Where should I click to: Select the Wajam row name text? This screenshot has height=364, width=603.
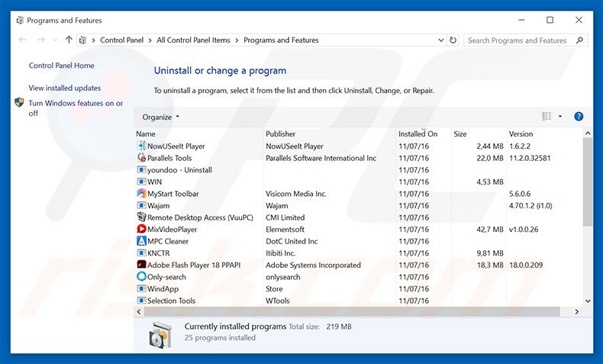coord(159,205)
